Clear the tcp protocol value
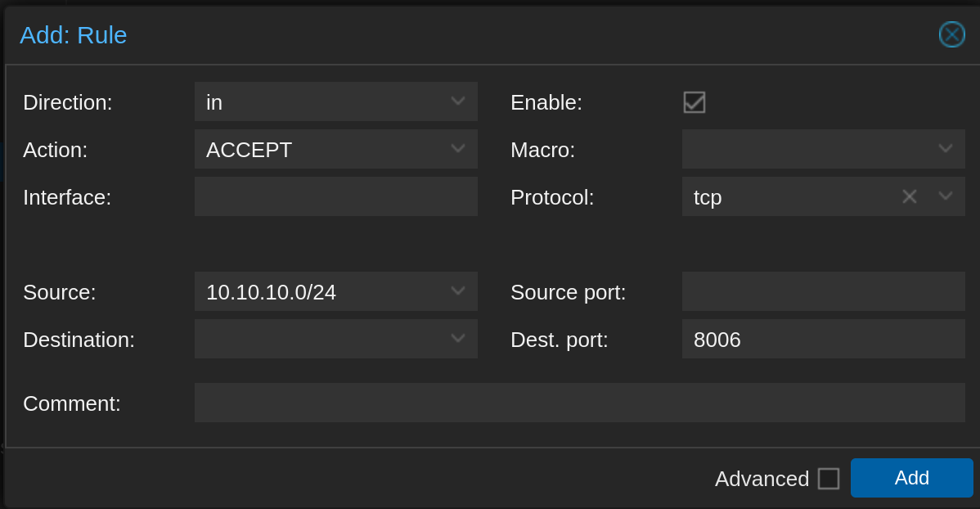The height and width of the screenshot is (509, 980). (910, 196)
